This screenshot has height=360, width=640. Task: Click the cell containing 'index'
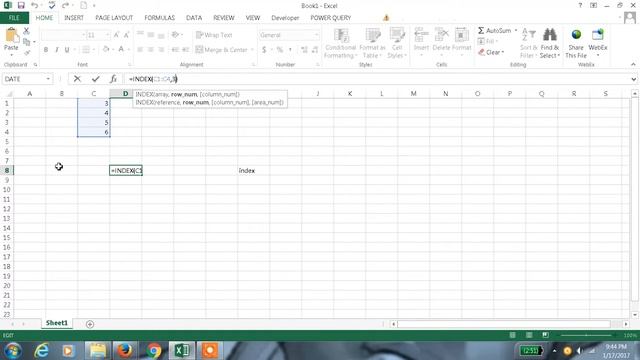253,171
